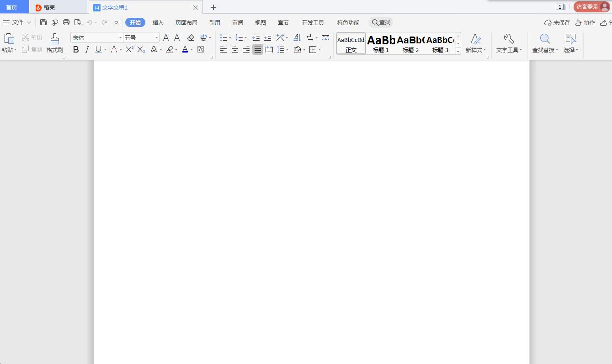Expand the bullet list dropdown arrow

tap(230, 38)
